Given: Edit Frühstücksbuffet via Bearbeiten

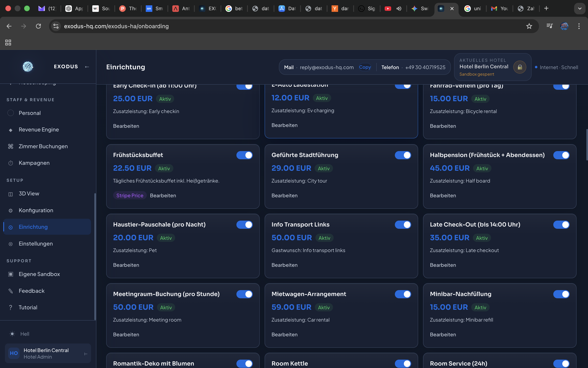Looking at the screenshot, I should (163, 195).
